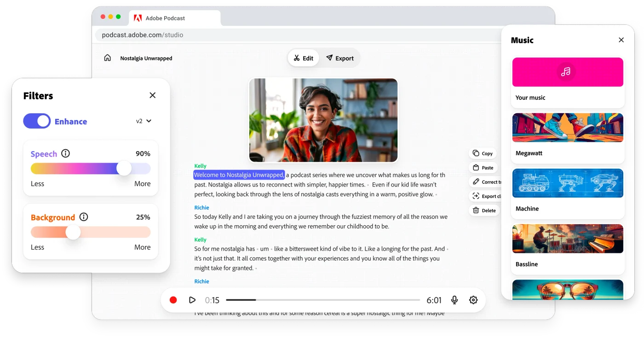Select the Bassline music track
Image resolution: width=644 pixels, height=339 pixels.
(568, 249)
